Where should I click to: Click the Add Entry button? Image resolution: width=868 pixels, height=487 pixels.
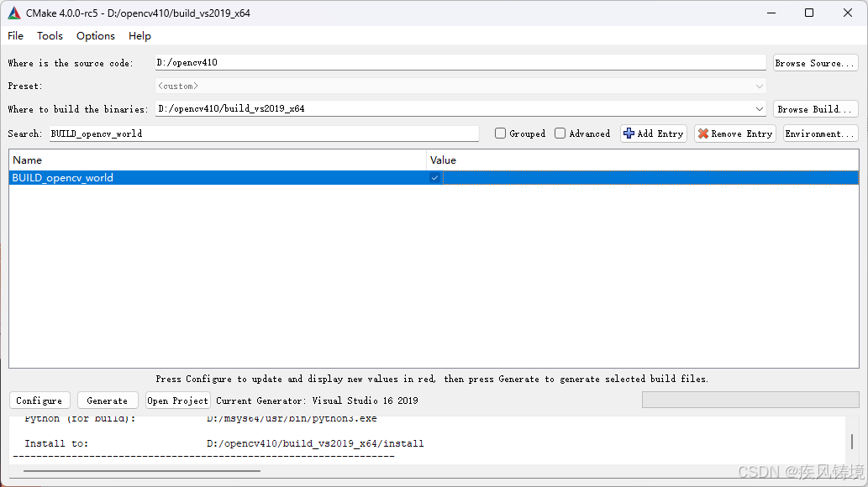[654, 134]
